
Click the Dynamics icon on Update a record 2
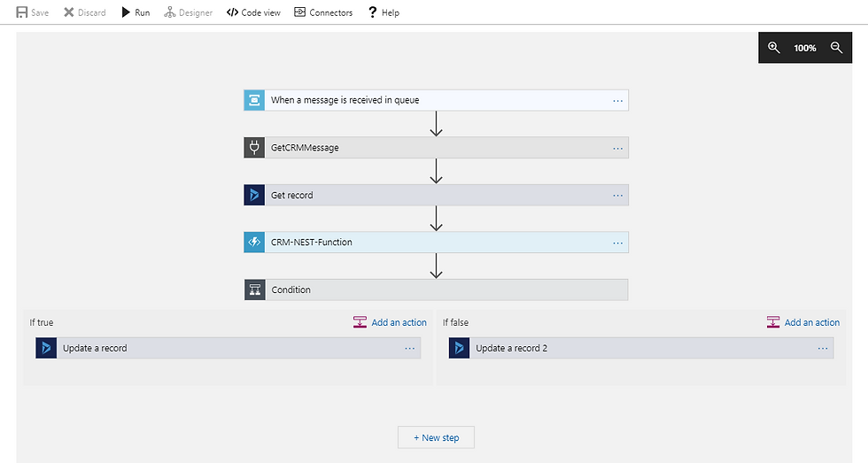[459, 348]
